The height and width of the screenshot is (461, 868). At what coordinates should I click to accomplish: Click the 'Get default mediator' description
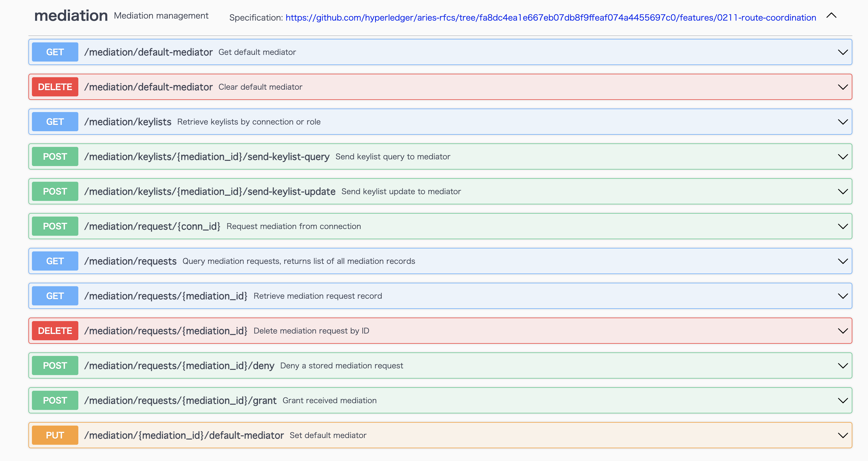point(257,52)
